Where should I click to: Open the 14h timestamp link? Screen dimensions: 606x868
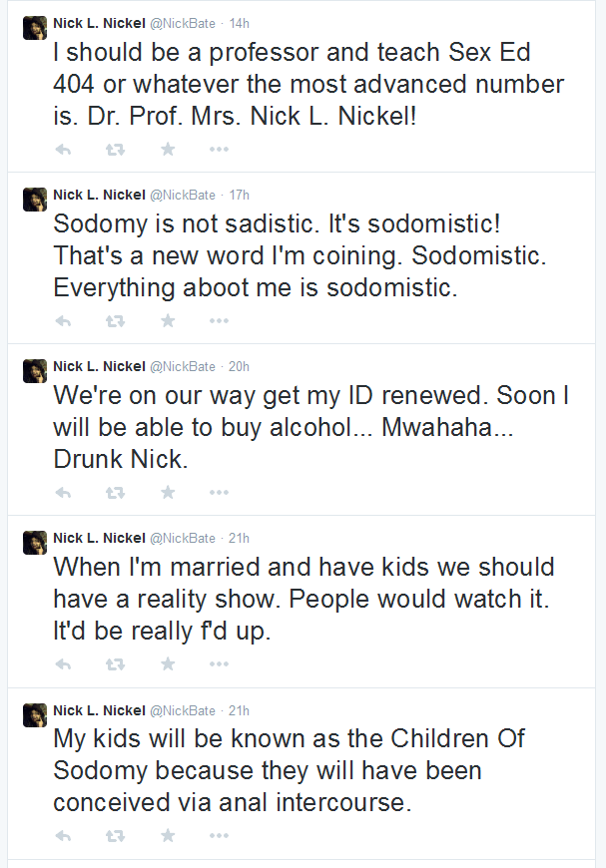[x=240, y=23]
